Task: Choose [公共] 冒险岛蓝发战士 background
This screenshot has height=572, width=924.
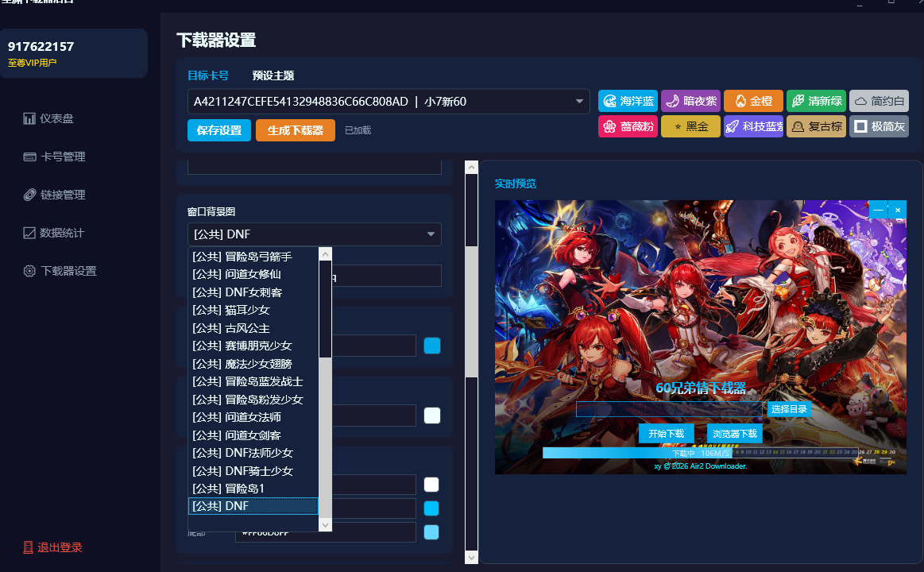Action: [x=253, y=381]
